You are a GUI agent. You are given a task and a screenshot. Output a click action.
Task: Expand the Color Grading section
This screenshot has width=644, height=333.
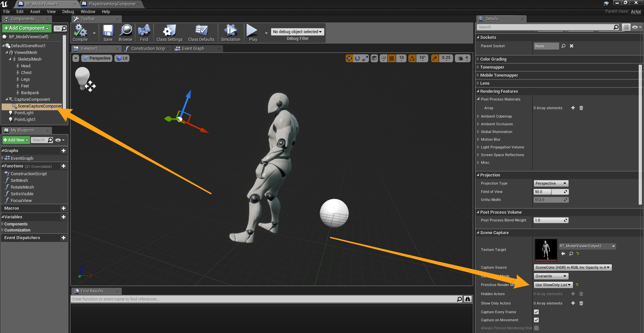[x=493, y=59]
